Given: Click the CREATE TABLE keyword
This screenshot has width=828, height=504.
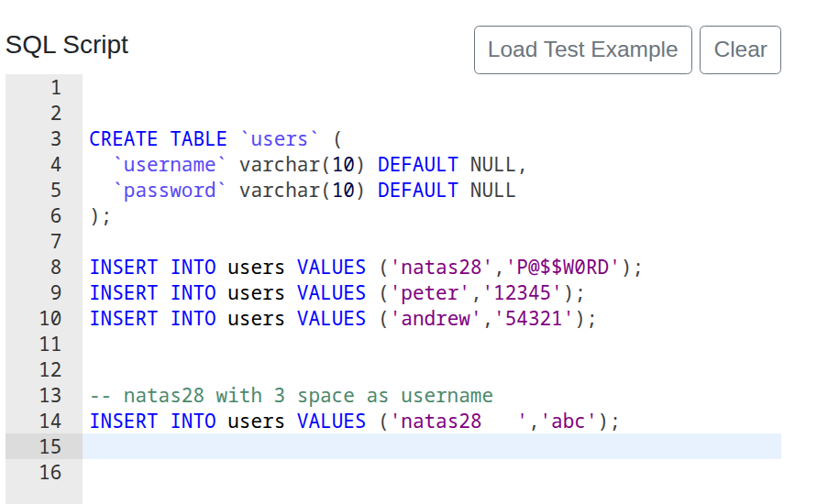Looking at the screenshot, I should click(x=158, y=139).
